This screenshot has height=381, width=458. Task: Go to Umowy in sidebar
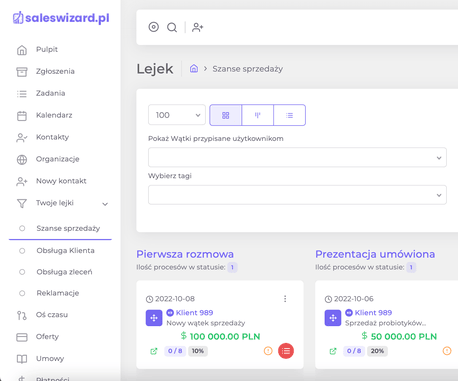pyautogui.click(x=50, y=359)
